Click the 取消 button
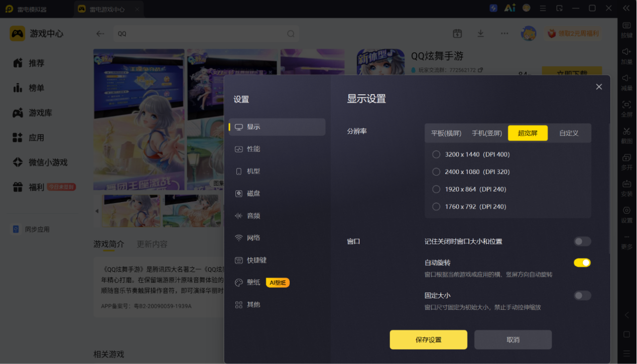This screenshot has width=637, height=364. pyautogui.click(x=513, y=339)
